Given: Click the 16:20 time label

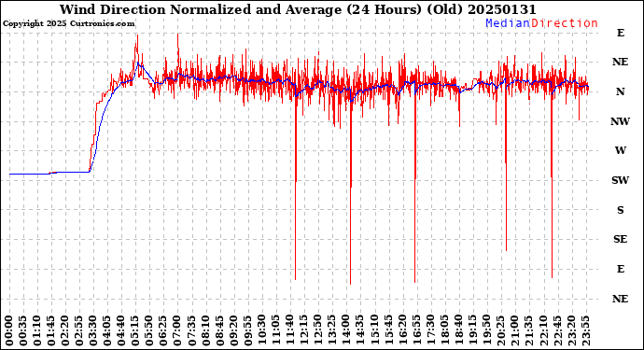Looking at the screenshot, I should [402, 331].
